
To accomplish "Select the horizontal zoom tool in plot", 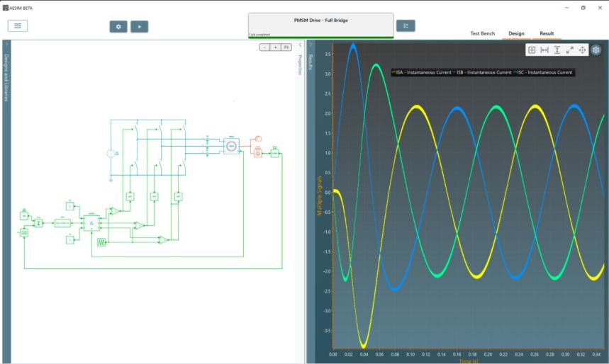I will (544, 50).
